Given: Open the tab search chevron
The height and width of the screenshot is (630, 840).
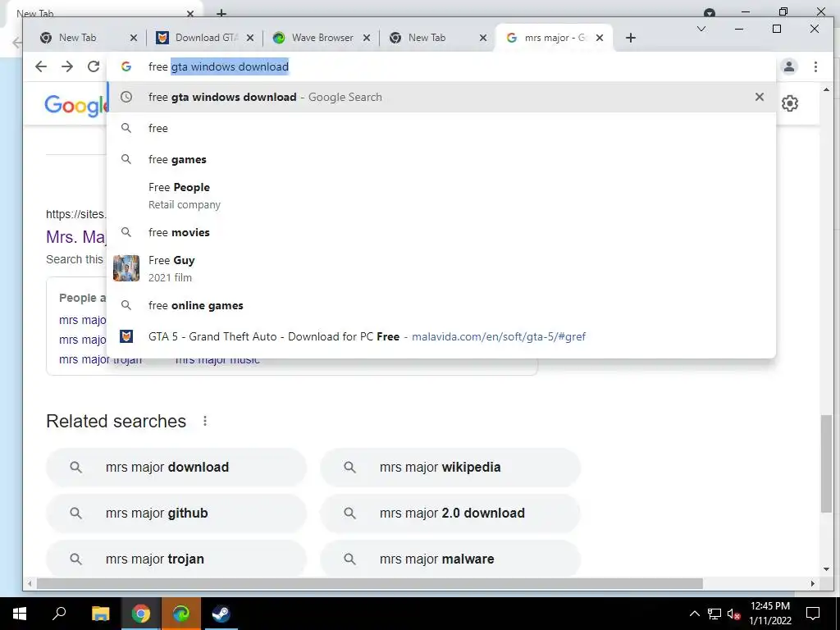Looking at the screenshot, I should [x=701, y=29].
